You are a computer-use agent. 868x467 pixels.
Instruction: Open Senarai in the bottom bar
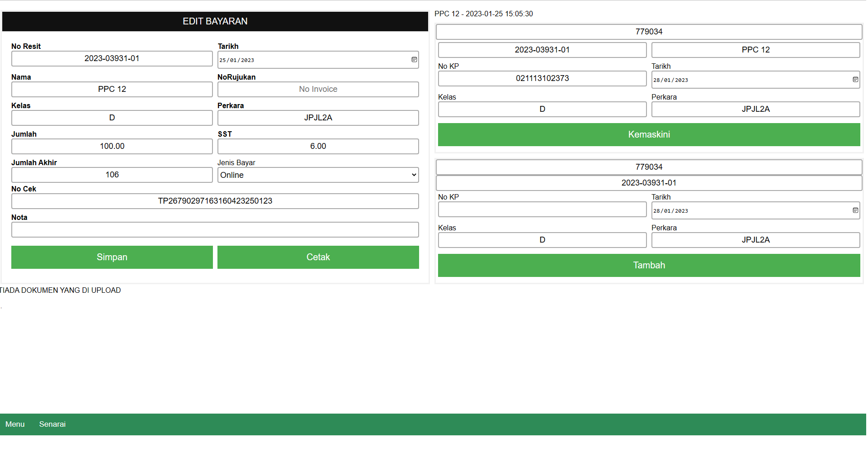pos(52,424)
